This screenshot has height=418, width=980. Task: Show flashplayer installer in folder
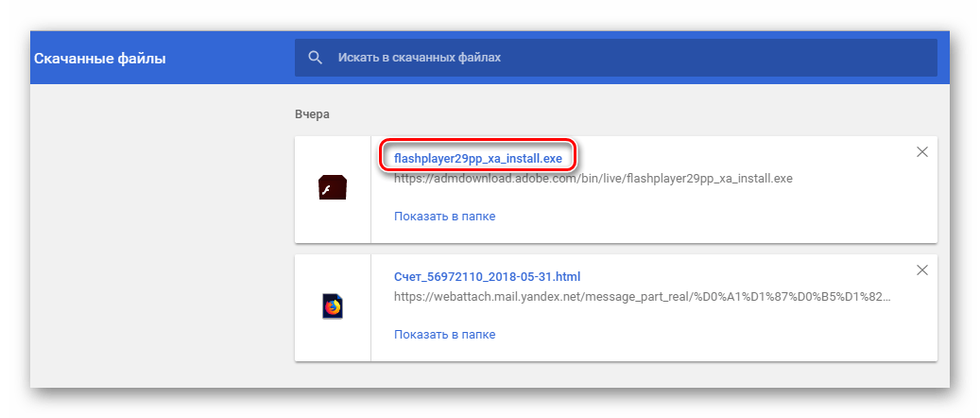pos(444,216)
